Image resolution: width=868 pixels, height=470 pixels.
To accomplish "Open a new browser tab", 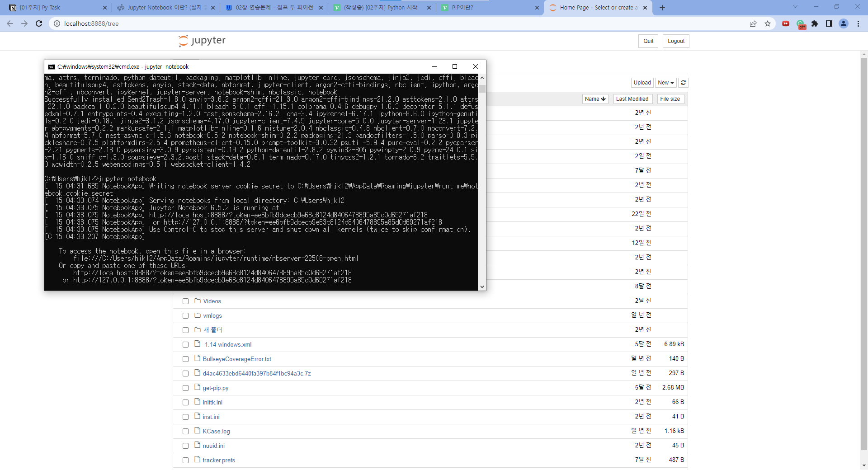I will tap(662, 8).
